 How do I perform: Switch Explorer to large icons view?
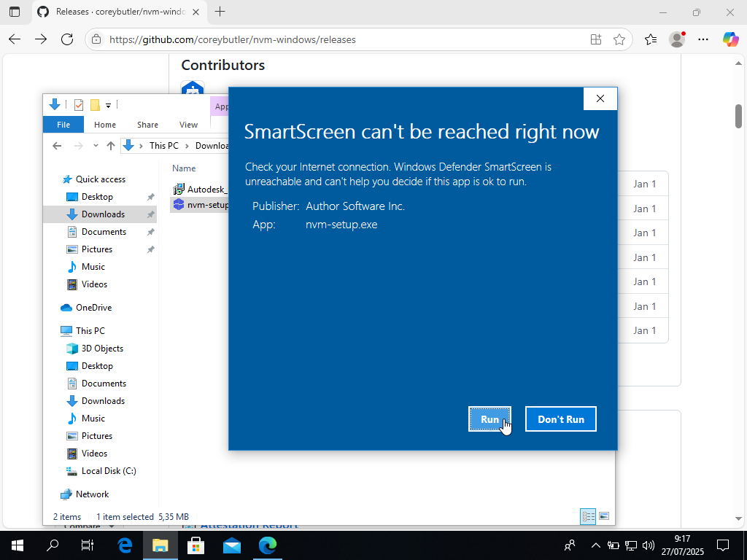604,516
